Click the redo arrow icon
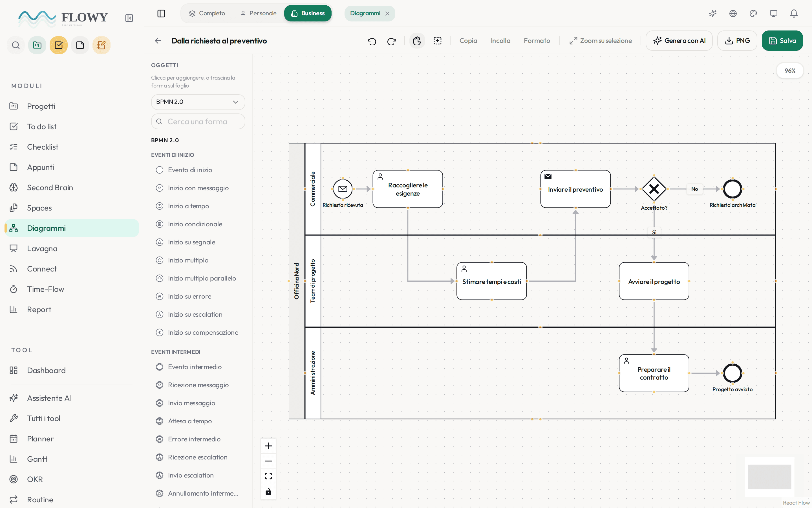Viewport: 812px width, 508px height. (391, 41)
